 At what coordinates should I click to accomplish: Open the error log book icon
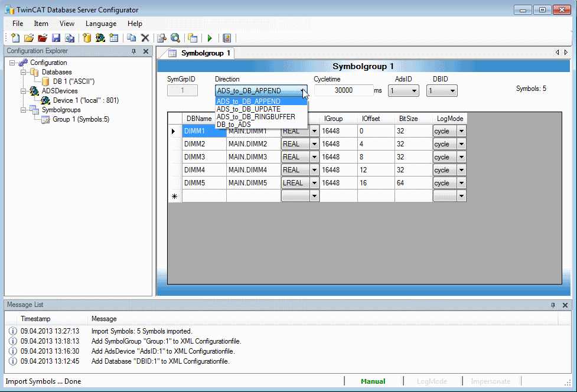(227, 38)
